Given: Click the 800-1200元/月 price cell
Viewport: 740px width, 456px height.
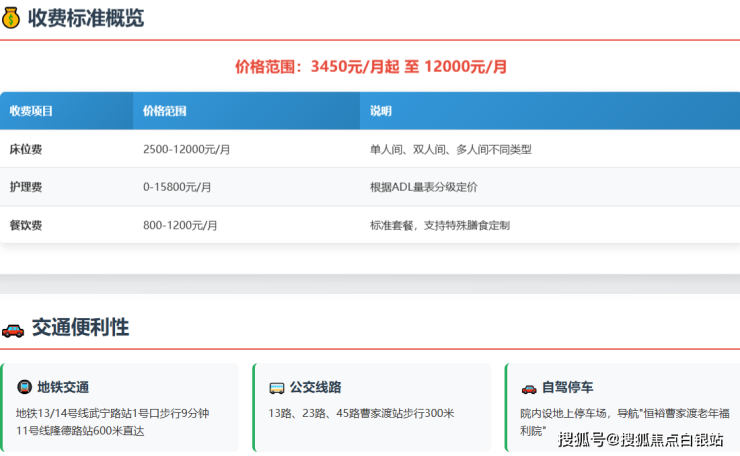Looking at the screenshot, I should pyautogui.click(x=180, y=225).
